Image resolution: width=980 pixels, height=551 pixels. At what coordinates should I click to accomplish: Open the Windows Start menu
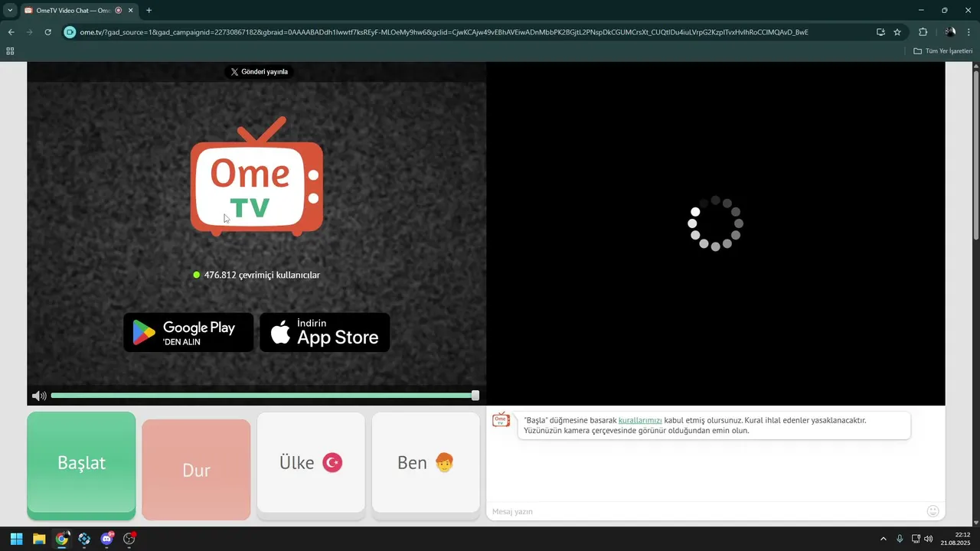click(x=16, y=539)
